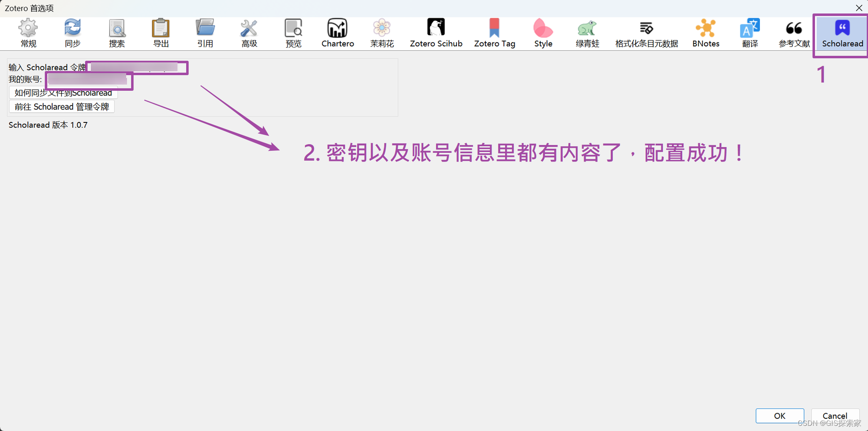Confirm preferences with the OK button
This screenshot has width=868, height=431.
(x=779, y=416)
